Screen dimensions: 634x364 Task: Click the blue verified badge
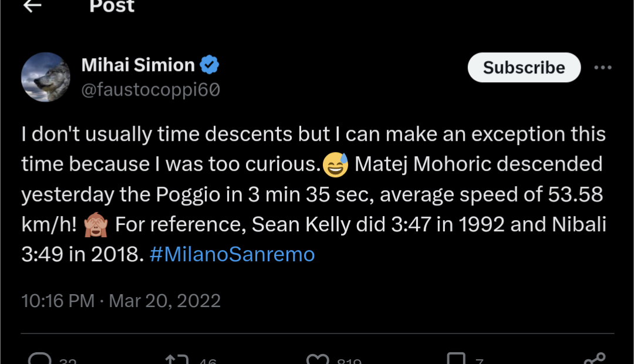tap(210, 65)
